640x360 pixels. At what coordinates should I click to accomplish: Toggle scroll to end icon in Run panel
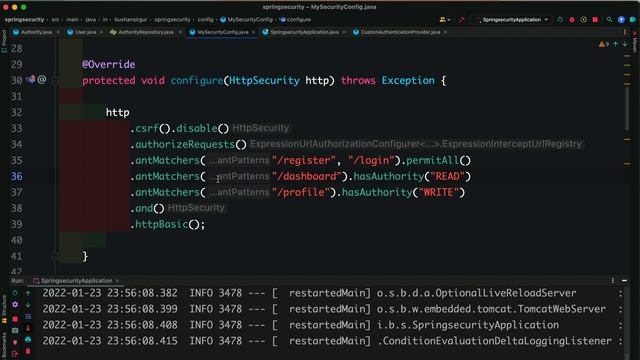28,328
